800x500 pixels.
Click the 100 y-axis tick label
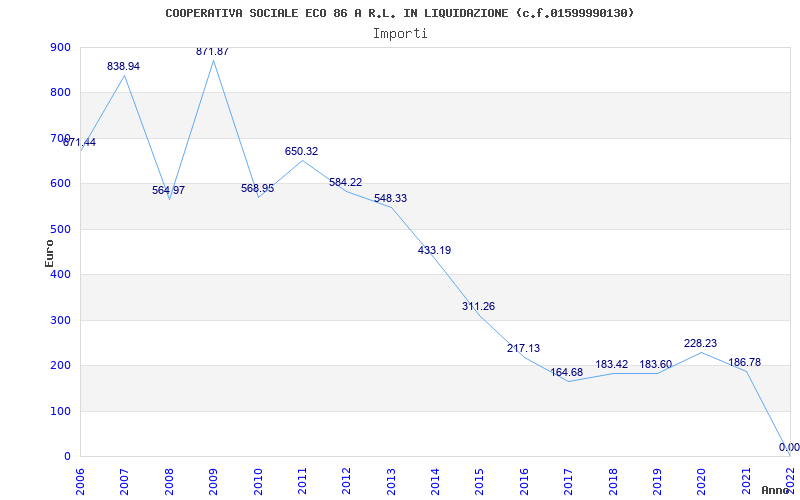click(x=59, y=411)
